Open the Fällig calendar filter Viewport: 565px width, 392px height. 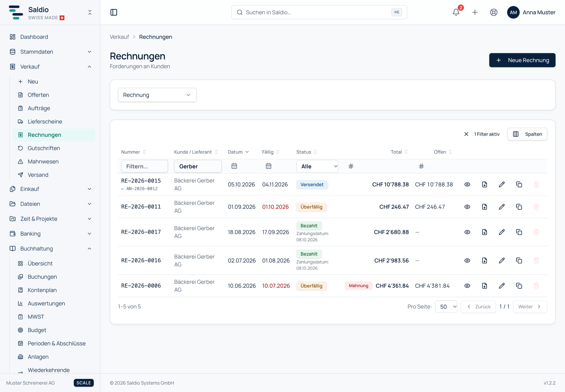268,166
